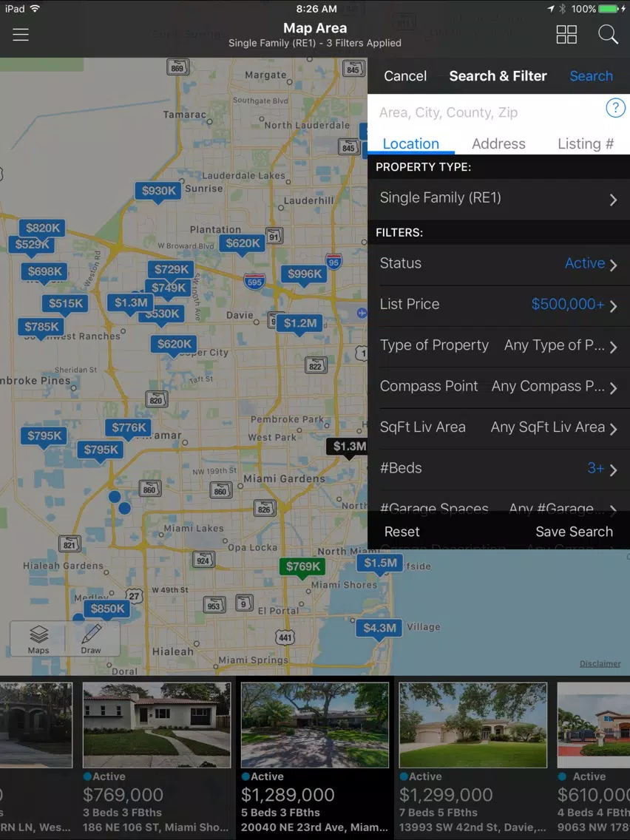630x840 pixels.
Task: Tap the $729K map price marker
Action: (x=171, y=269)
